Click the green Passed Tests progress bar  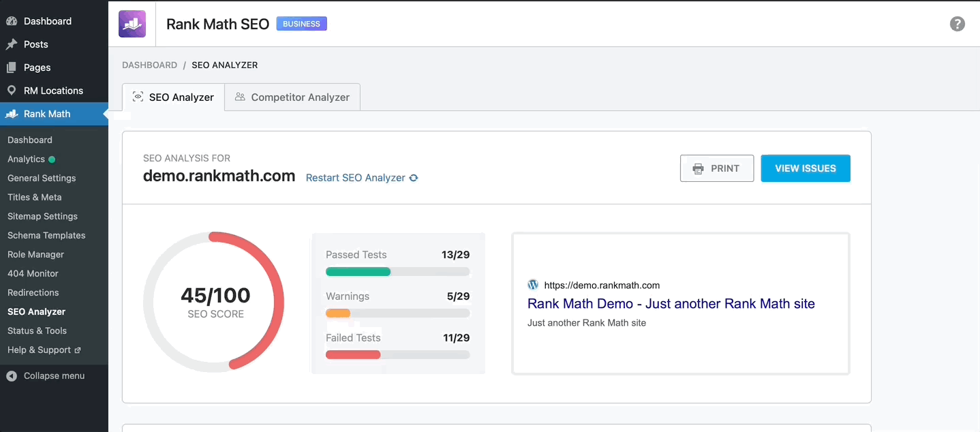pos(358,272)
